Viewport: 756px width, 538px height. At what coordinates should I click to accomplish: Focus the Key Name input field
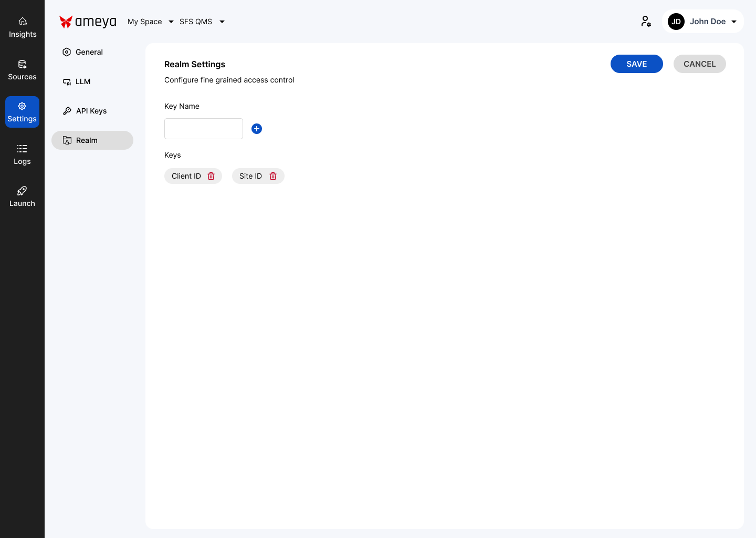[x=204, y=129]
